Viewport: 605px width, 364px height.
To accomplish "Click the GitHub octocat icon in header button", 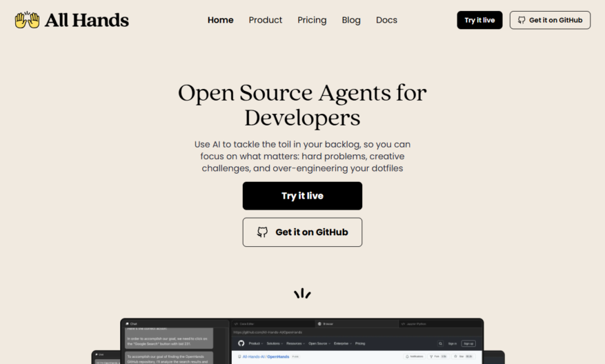I will coord(522,20).
